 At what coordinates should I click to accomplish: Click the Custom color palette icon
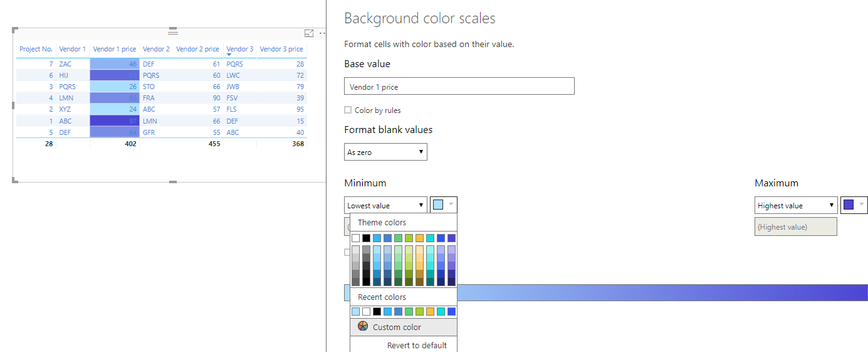click(363, 326)
